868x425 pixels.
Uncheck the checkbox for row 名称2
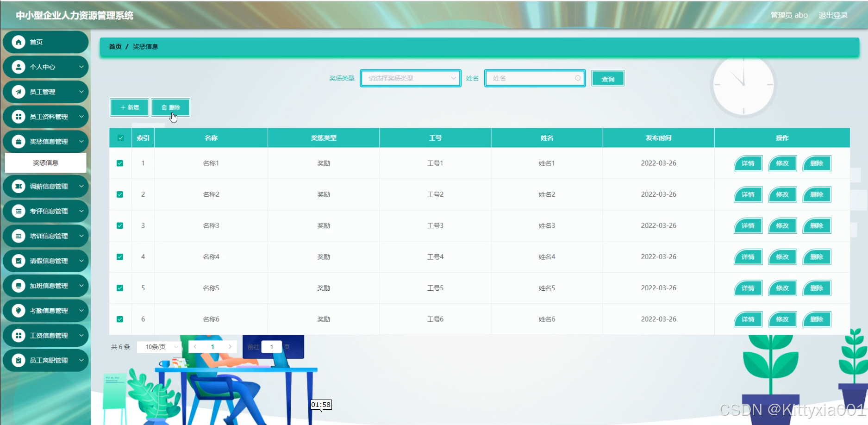pos(120,194)
